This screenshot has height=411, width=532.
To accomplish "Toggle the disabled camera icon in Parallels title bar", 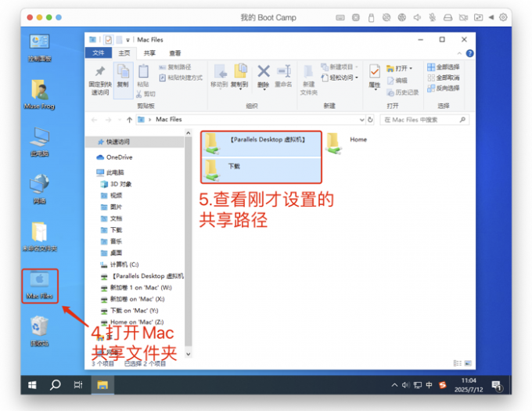I will click(463, 18).
